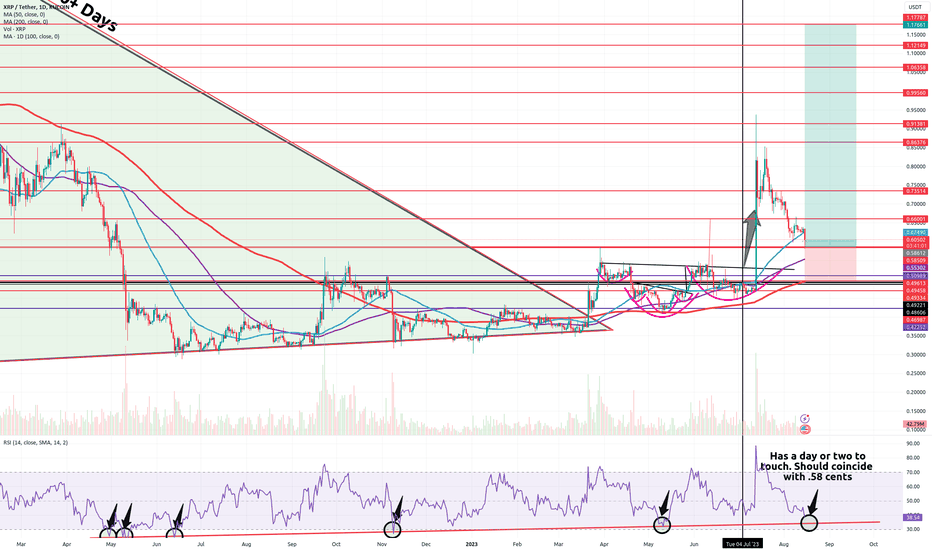Click the MA (50, close, 0) indicator legend
932x550 pixels.
pos(24,14)
